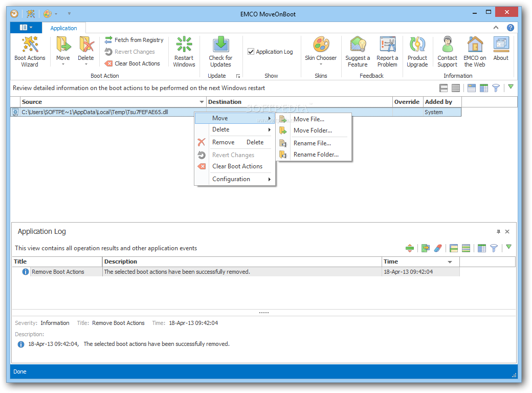This screenshot has width=532, height=393.
Task: Select the Application ribbon tab
Action: click(x=63, y=28)
